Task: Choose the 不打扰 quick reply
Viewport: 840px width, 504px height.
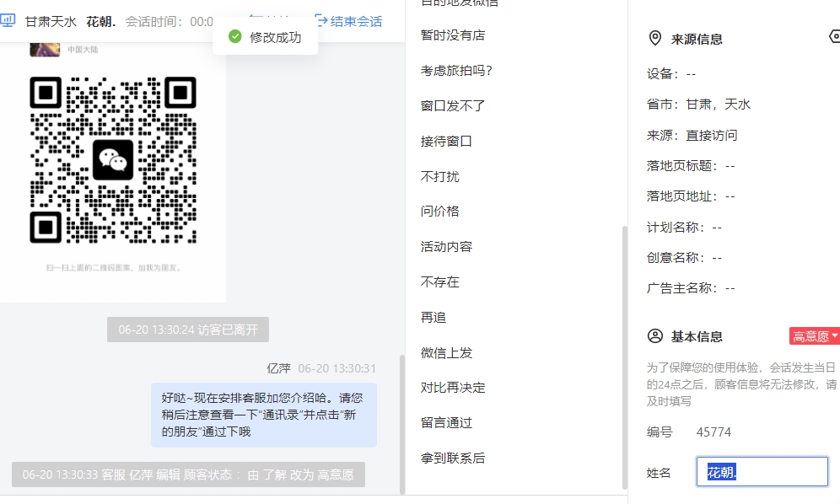Action: [x=440, y=177]
